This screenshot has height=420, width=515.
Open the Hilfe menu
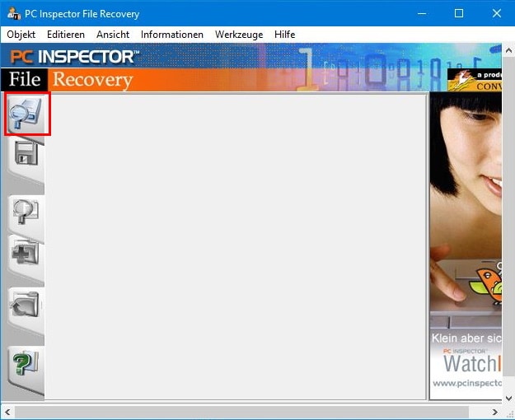[284, 35]
